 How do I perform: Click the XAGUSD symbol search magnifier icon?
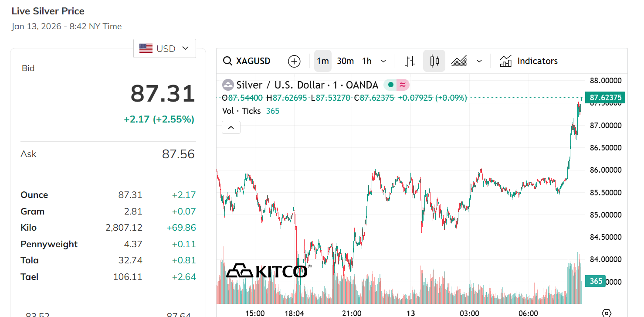point(227,61)
